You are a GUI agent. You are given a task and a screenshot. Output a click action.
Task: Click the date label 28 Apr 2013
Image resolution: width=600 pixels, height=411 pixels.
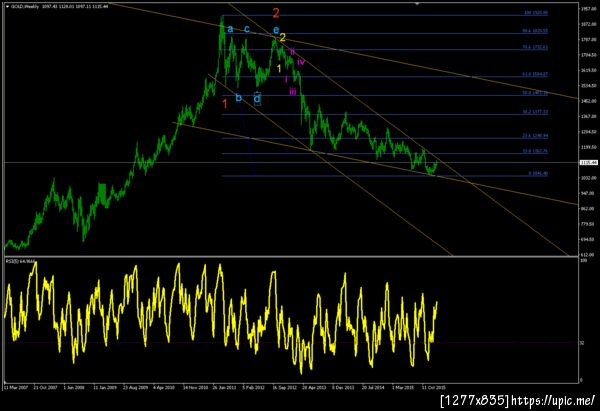click(314, 388)
